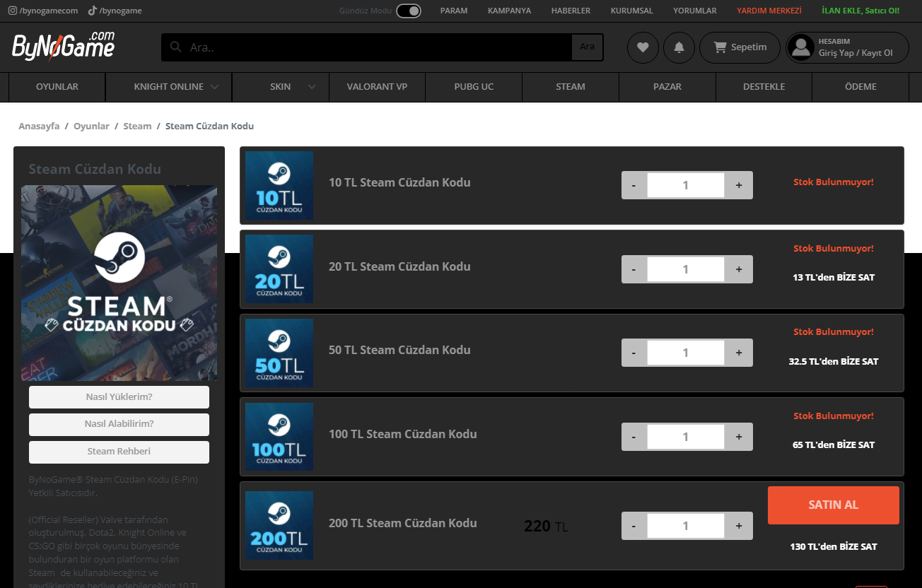
Task: Open the Oyunlar navigation menu
Action: pyautogui.click(x=57, y=87)
